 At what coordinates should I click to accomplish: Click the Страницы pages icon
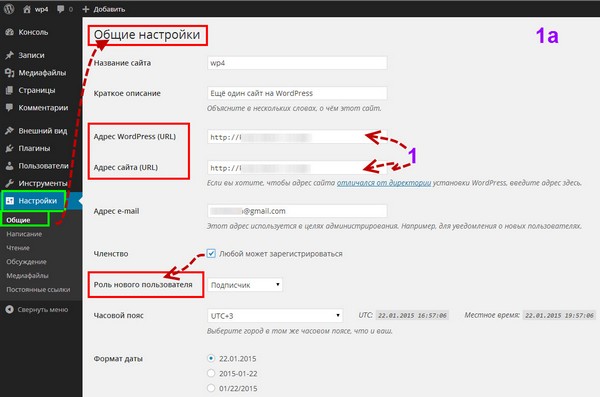coord(10,90)
